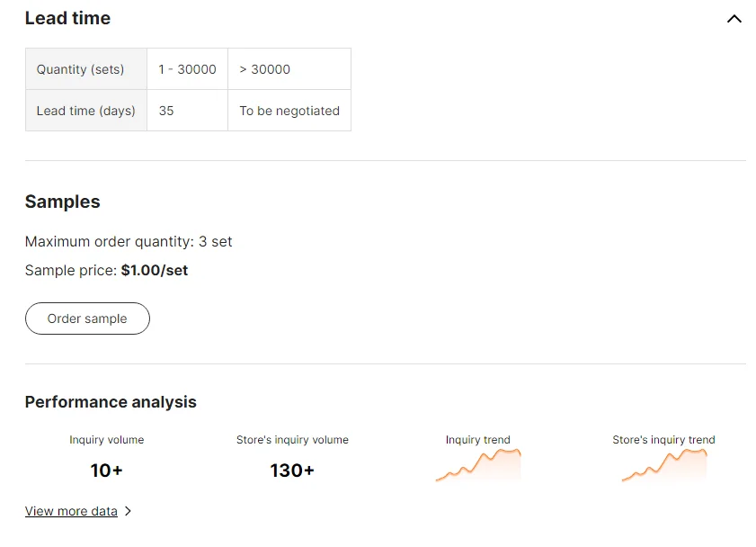Click the 130+ store's inquiry volume figure

(292, 470)
